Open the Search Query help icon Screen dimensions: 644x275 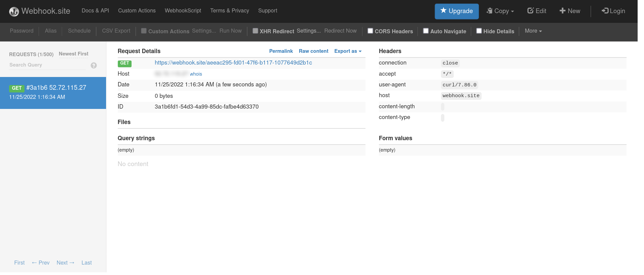click(x=94, y=66)
